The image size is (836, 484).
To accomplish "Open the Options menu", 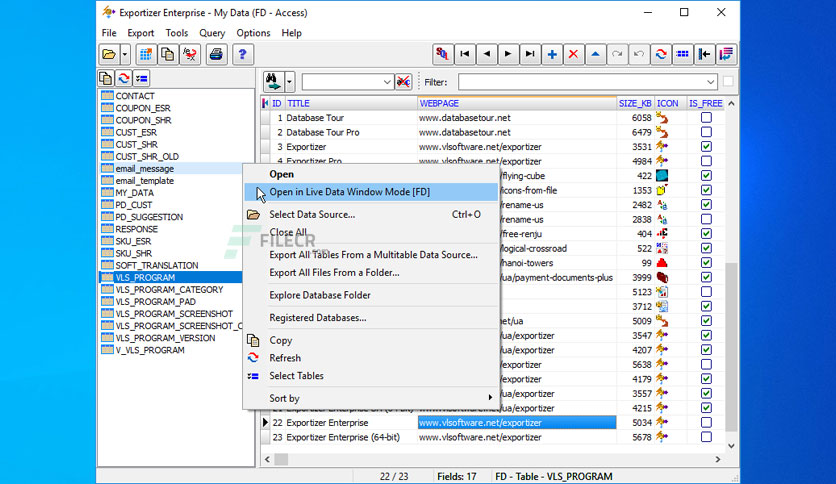I will [x=253, y=33].
